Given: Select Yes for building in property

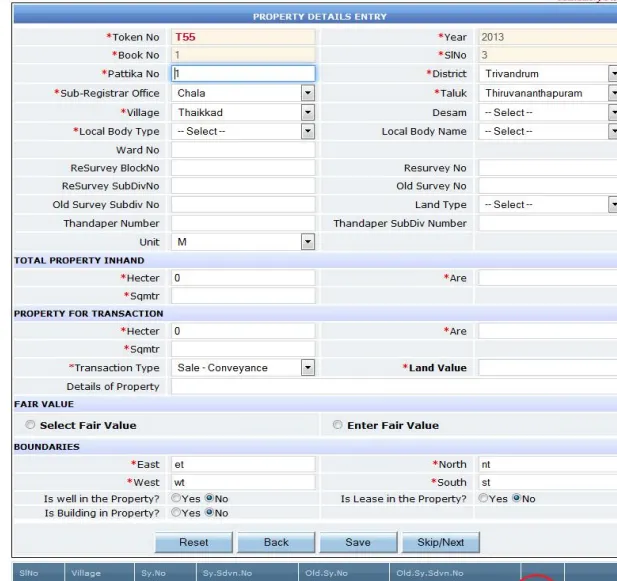Looking at the screenshot, I should click(x=176, y=513).
